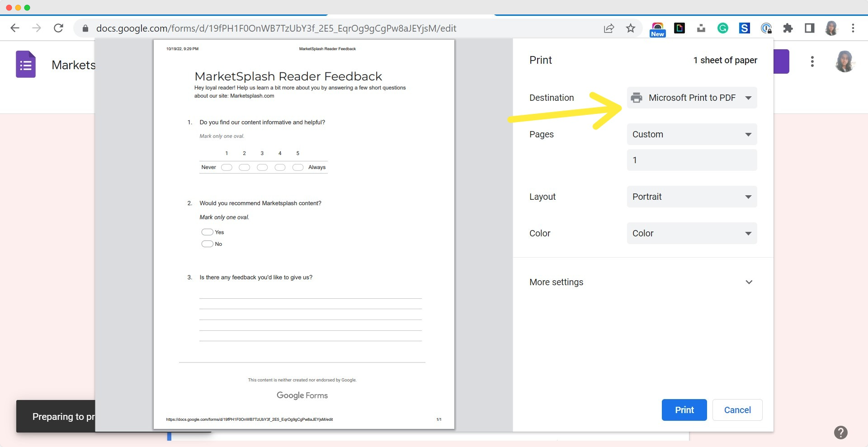868x447 pixels.
Task: Click the black square extension icon
Action: click(x=679, y=28)
